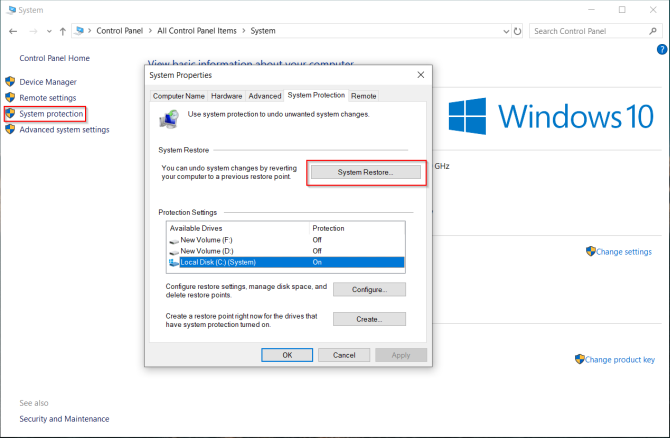Click the Change product key link
670x438 pixels.
(620, 359)
